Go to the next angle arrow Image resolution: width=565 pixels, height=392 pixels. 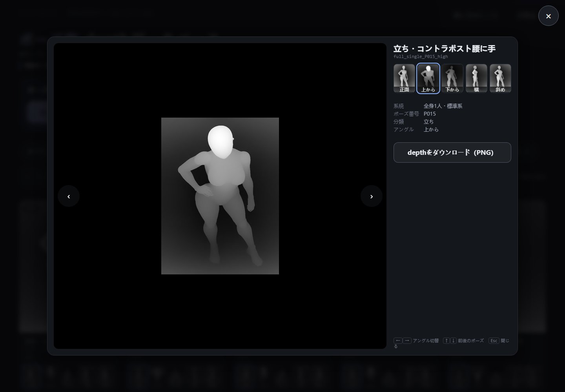pos(372,196)
